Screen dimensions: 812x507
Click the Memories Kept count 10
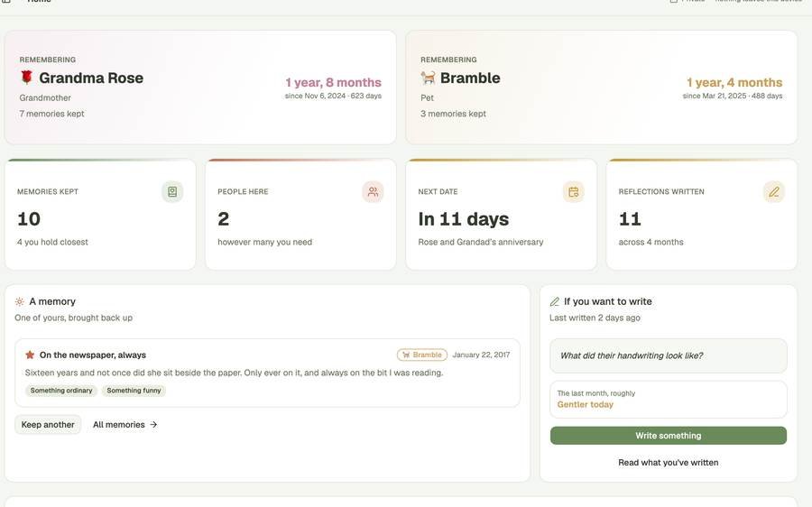29,219
